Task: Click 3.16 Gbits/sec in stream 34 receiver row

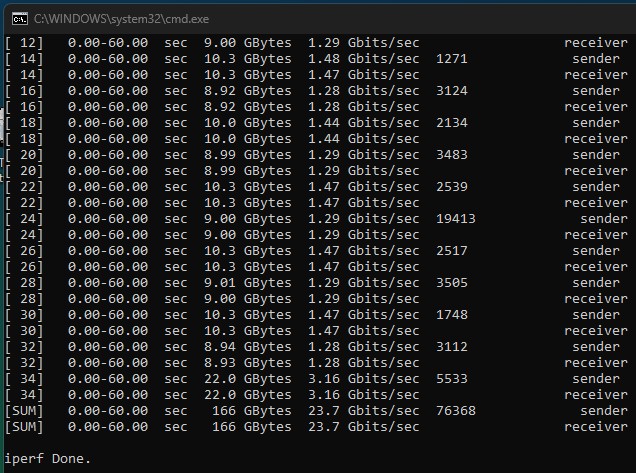Action: pyautogui.click(x=363, y=395)
